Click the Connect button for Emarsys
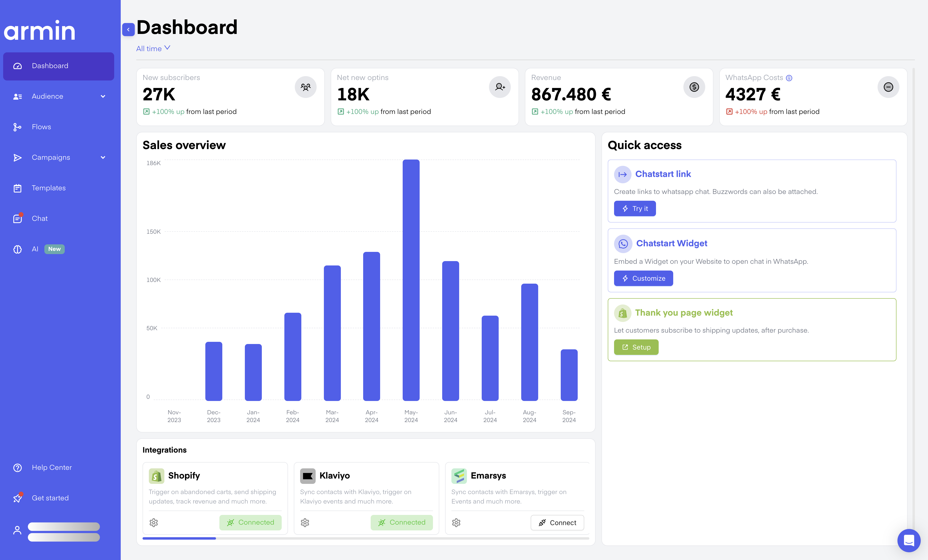The height and width of the screenshot is (560, 928). coord(557,522)
